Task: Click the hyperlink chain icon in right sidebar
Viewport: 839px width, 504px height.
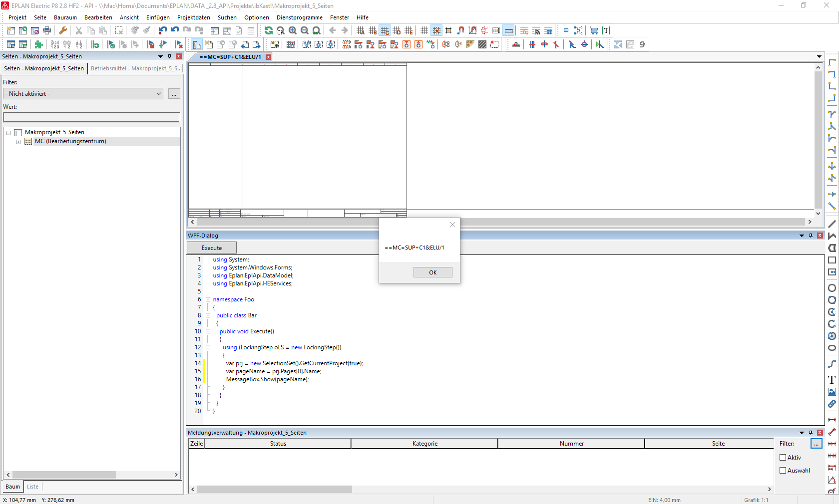Action: point(832,404)
